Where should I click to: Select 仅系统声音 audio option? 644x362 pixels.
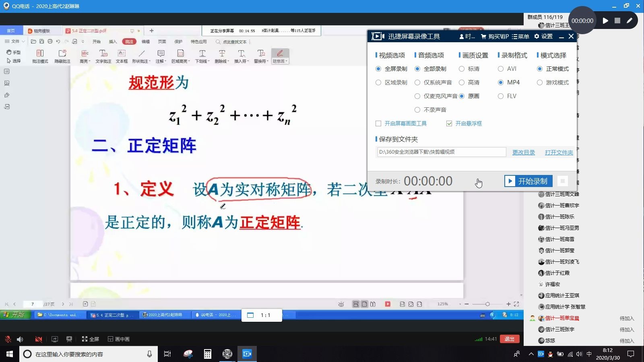coord(433,82)
